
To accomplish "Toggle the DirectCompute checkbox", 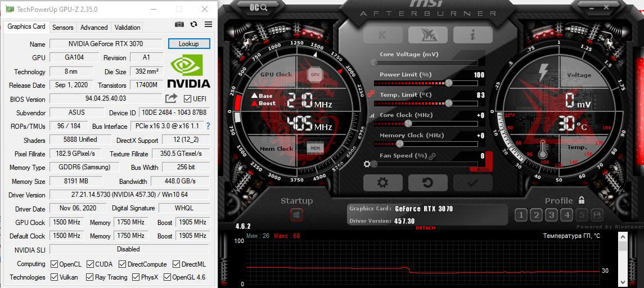I will coord(122,264).
